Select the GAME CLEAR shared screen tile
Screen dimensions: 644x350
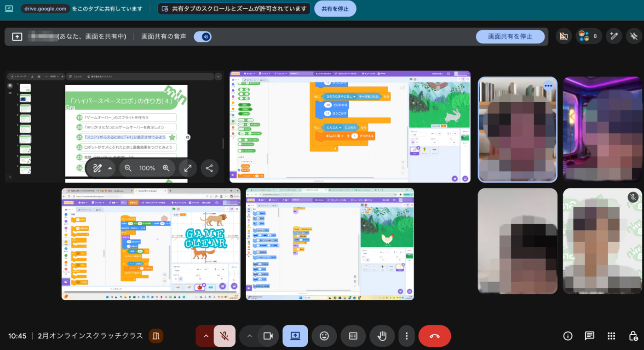151,244
